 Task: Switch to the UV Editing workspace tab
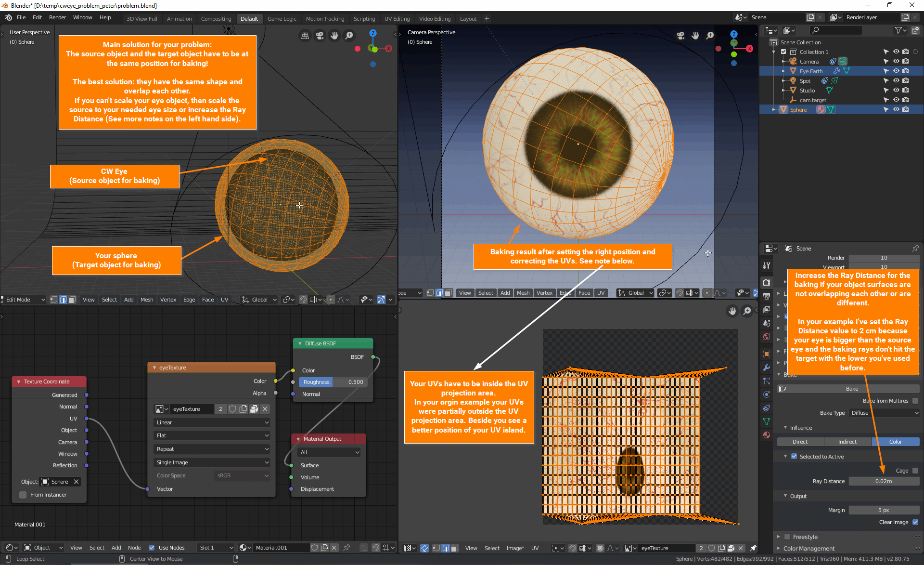[x=397, y=19]
